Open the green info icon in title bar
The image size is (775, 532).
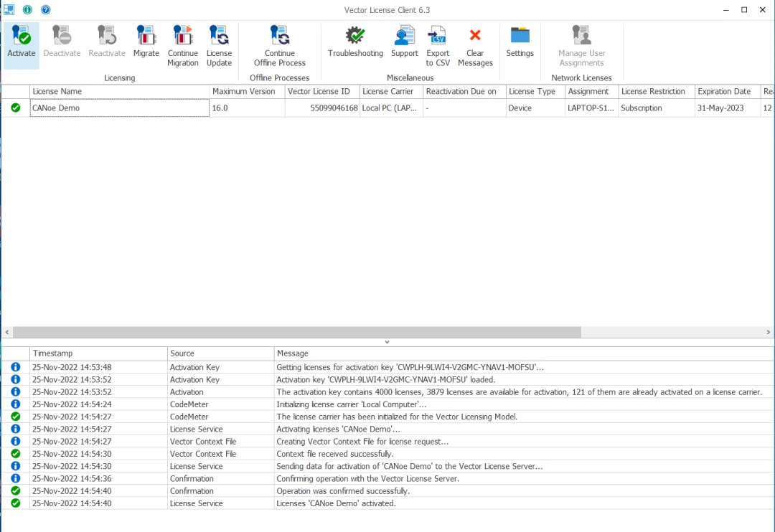pos(28,9)
